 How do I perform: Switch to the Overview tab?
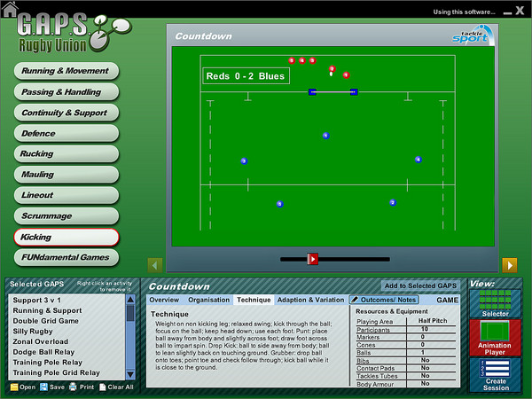click(x=164, y=300)
